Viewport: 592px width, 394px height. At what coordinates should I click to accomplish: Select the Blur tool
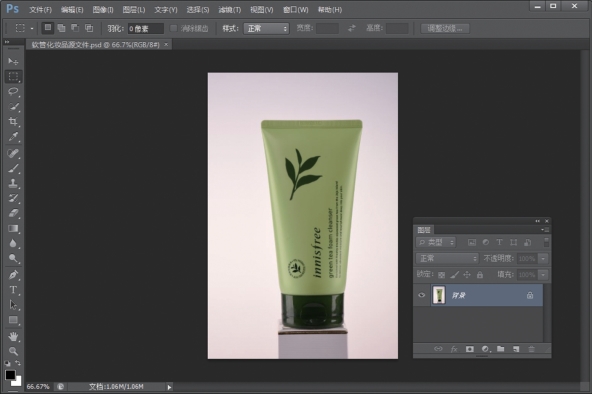click(13, 243)
